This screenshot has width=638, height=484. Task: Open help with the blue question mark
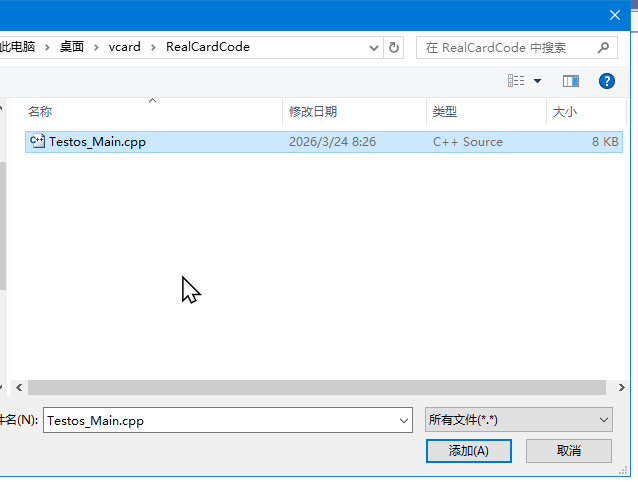[x=606, y=81]
